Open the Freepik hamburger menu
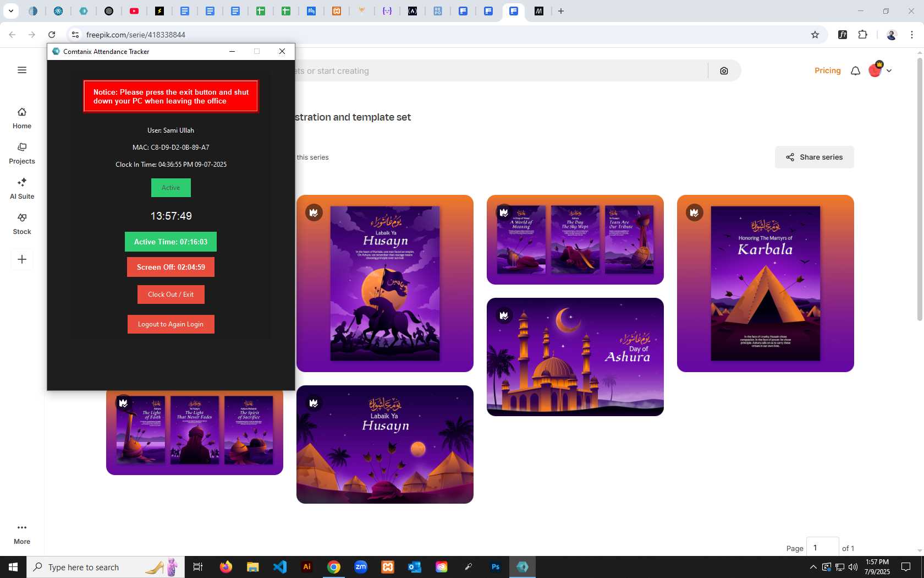The width and height of the screenshot is (924, 578). click(22, 70)
